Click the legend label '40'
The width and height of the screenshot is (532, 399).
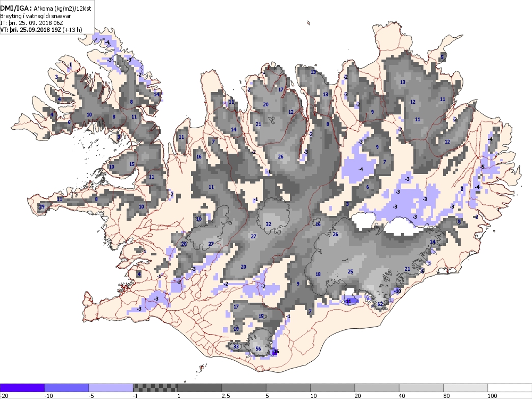[x=402, y=396]
